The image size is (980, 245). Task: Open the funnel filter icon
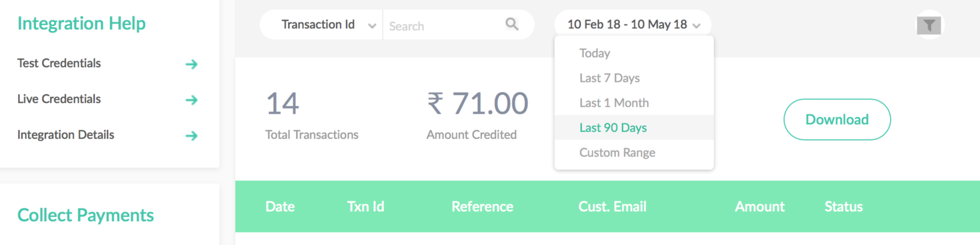pyautogui.click(x=929, y=25)
